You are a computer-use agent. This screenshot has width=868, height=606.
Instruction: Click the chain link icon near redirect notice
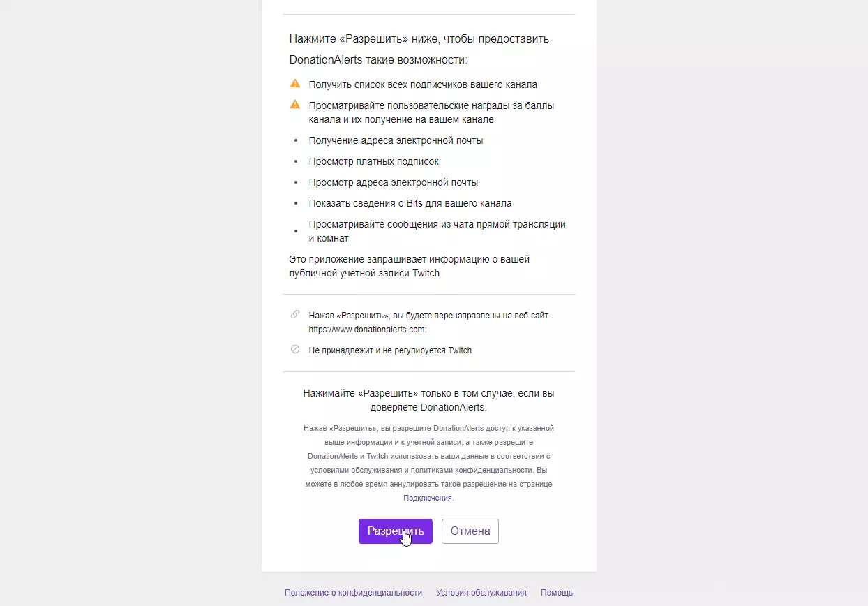click(x=295, y=314)
